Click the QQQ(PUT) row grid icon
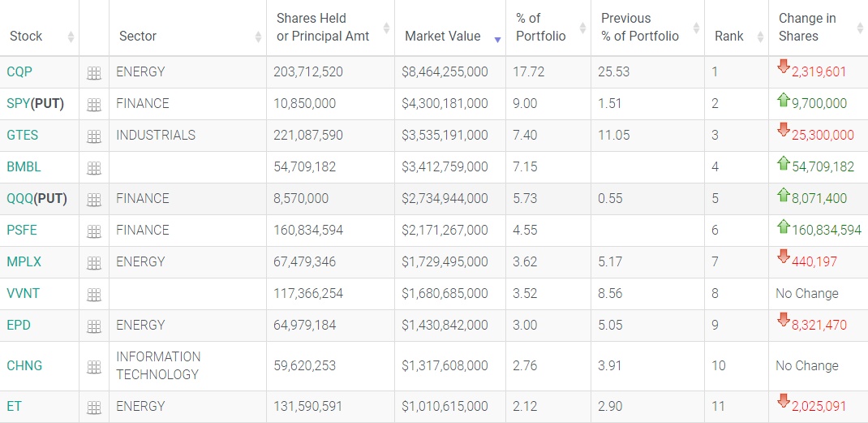This screenshot has height=423, width=868. tap(94, 200)
